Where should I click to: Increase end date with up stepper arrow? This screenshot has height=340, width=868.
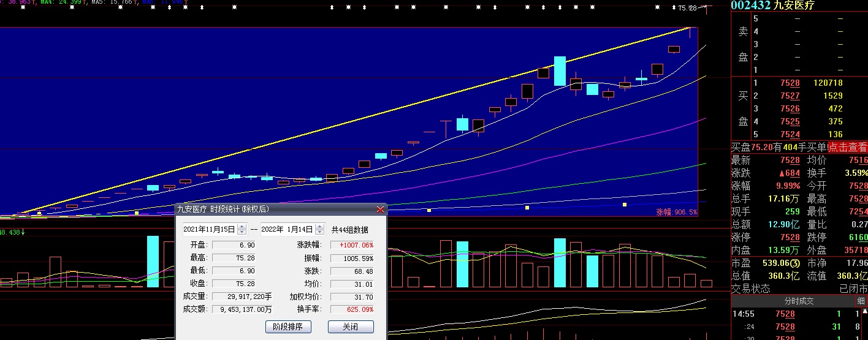(x=319, y=227)
